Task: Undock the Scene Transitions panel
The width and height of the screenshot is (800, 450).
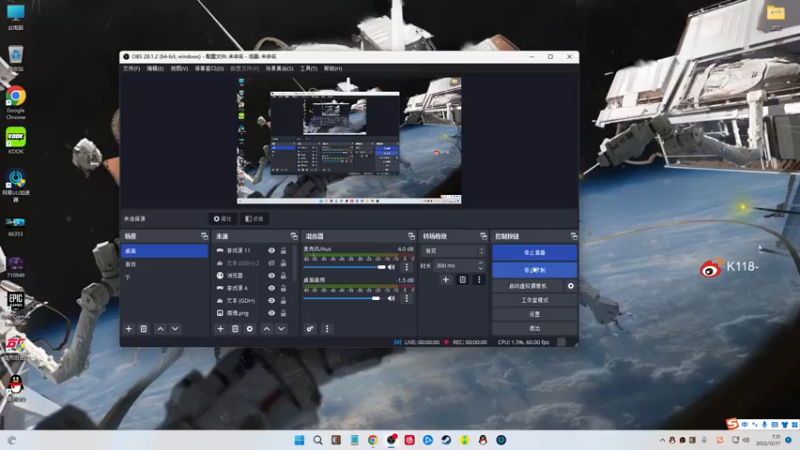Action: point(483,236)
